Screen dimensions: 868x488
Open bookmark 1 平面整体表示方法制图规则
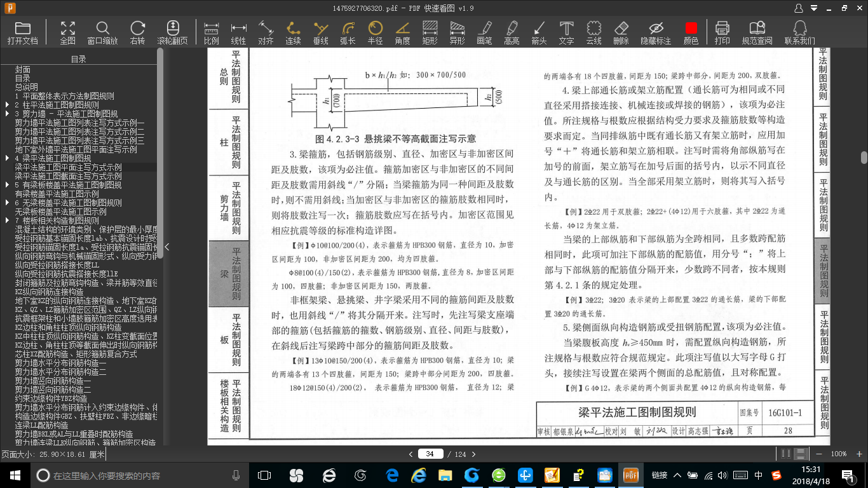pyautogui.click(x=64, y=96)
